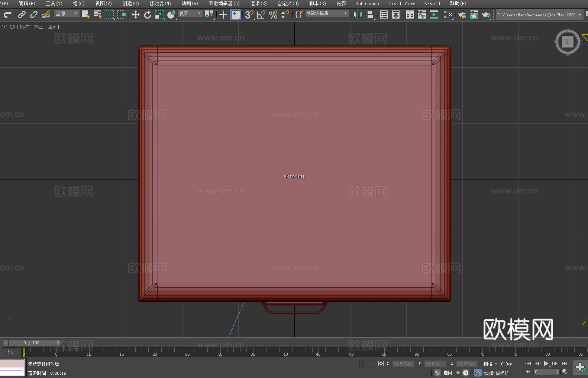Click the [顶] viewport view label
Screen dimensions: 588x378
(14, 27)
